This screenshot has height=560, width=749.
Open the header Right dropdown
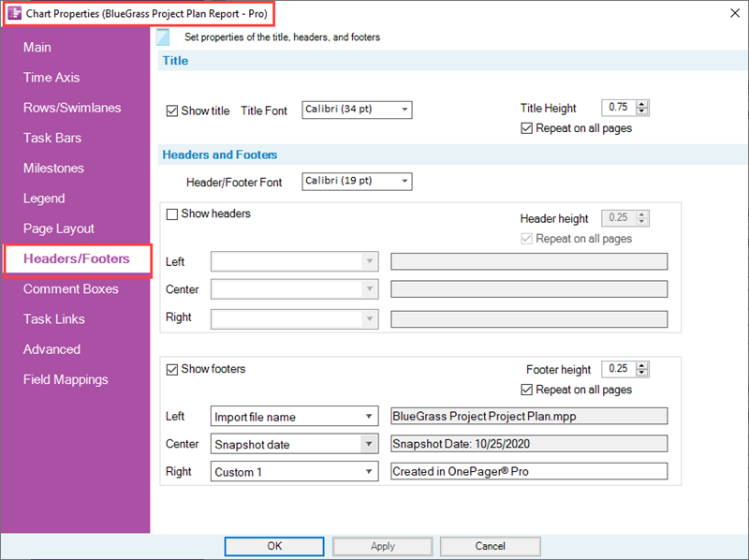[294, 319]
